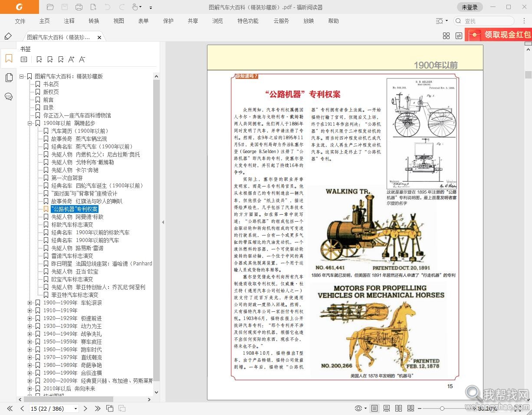Screen dimensions: 532x415
Task: Click the create new PDF page icon
Action: point(93,7)
